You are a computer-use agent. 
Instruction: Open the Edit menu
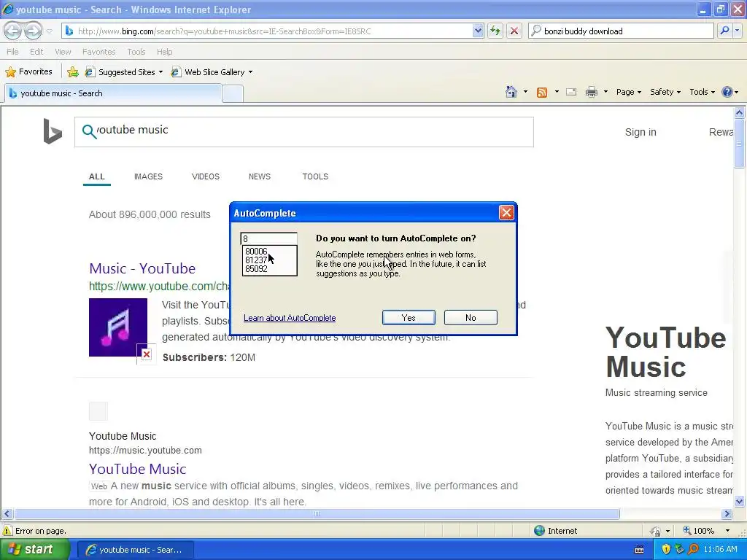point(36,52)
